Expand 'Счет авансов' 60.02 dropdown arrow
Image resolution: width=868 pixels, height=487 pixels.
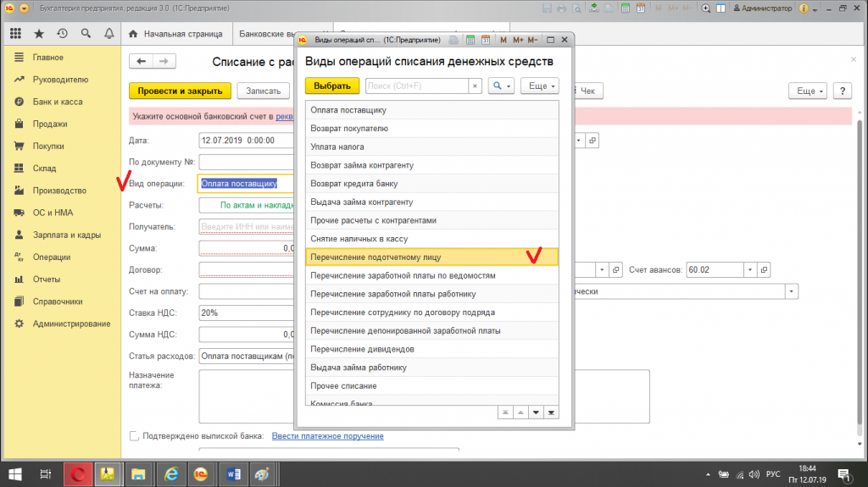point(748,269)
